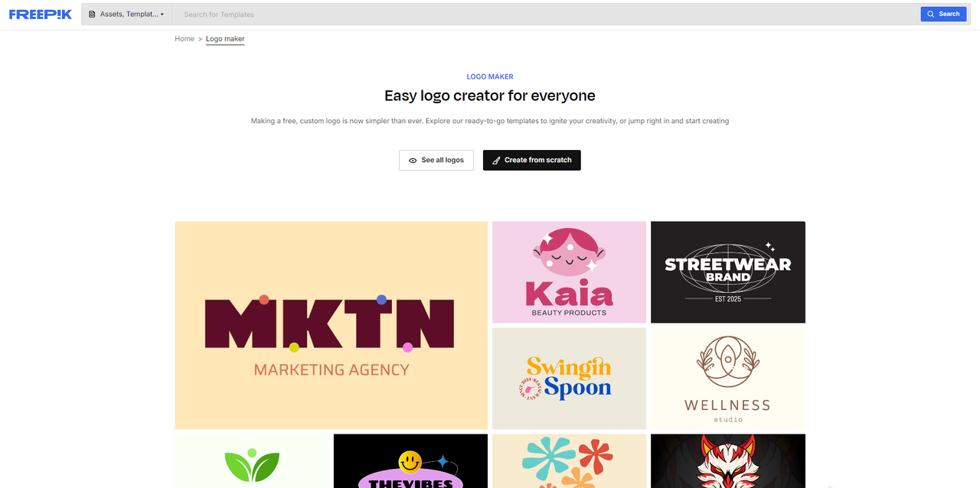
Task: Click the document icon beside Assets, Templates
Action: tap(92, 14)
